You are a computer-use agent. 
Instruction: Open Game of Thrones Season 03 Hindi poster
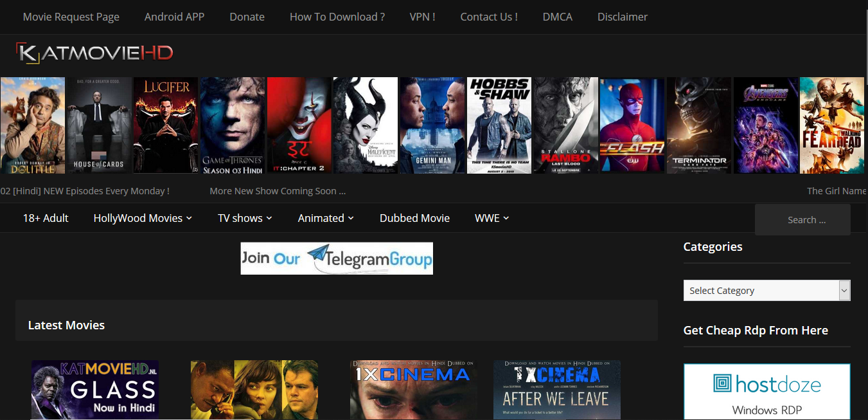coord(233,125)
